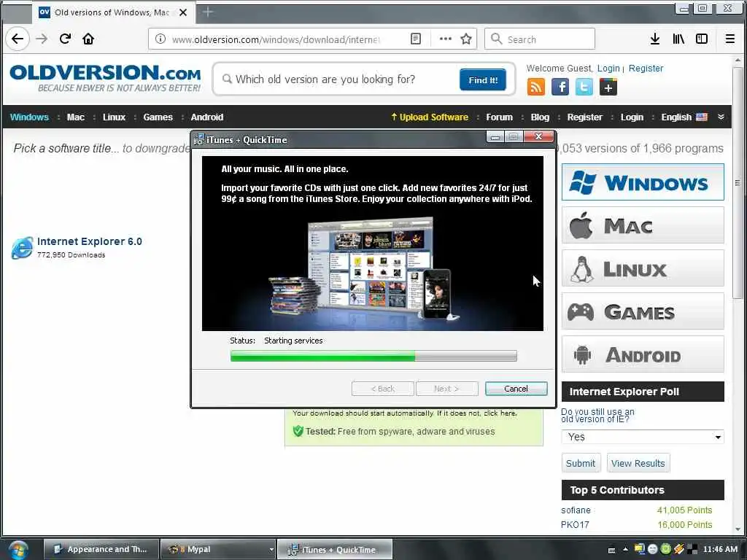Viewport: 747px width, 560px height.
Task: Open the Facebook icon on OldVersion
Action: point(560,87)
